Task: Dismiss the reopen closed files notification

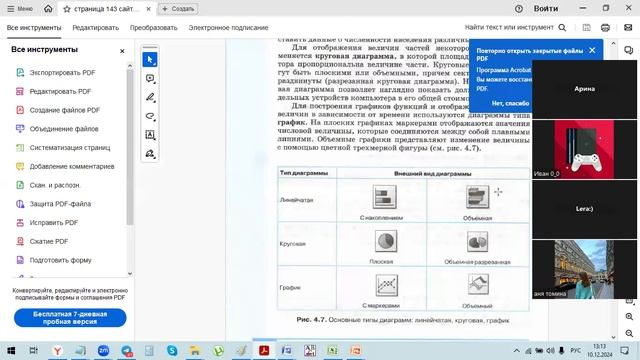Action: [x=592, y=50]
